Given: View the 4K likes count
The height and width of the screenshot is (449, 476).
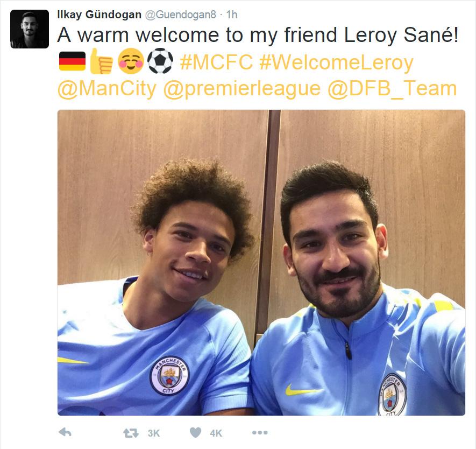Looking at the screenshot, I should click(x=216, y=433).
